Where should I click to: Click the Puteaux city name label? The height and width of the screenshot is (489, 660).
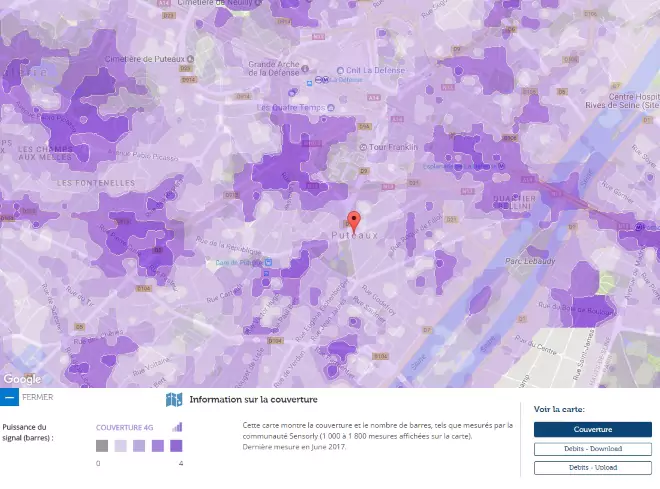354,236
